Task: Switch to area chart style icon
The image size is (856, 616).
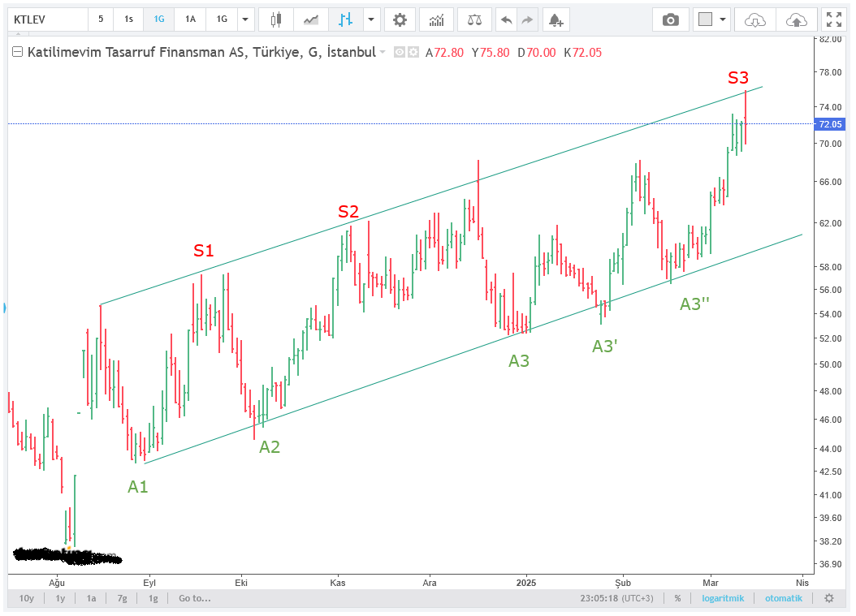Action: click(311, 19)
